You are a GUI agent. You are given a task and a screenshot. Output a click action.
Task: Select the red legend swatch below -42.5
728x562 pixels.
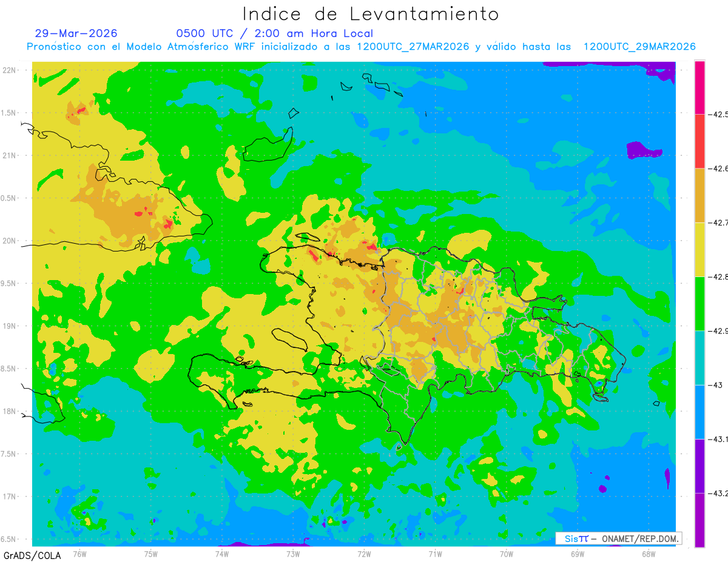[x=699, y=141]
